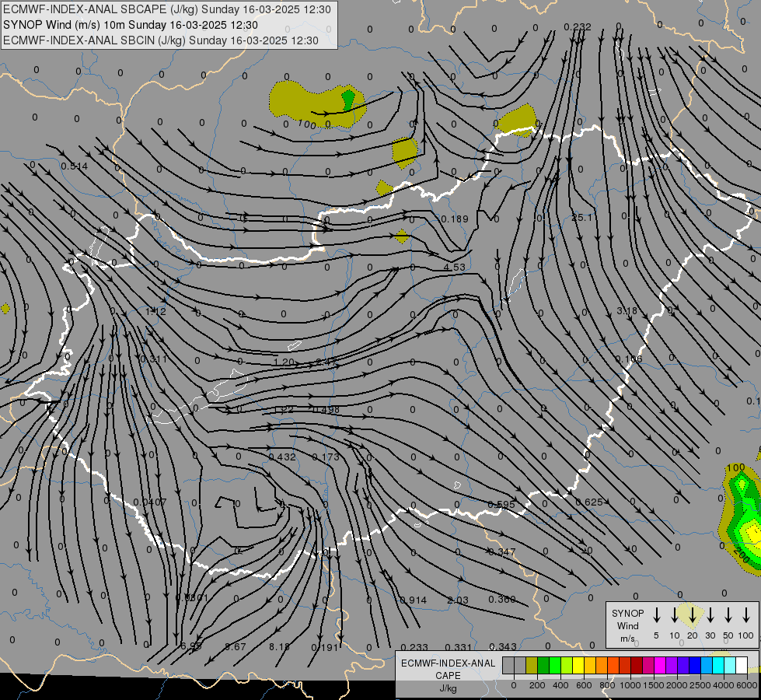This screenshot has width=761, height=700.
Task: Click the map value '1.20'
Action: tap(284, 362)
